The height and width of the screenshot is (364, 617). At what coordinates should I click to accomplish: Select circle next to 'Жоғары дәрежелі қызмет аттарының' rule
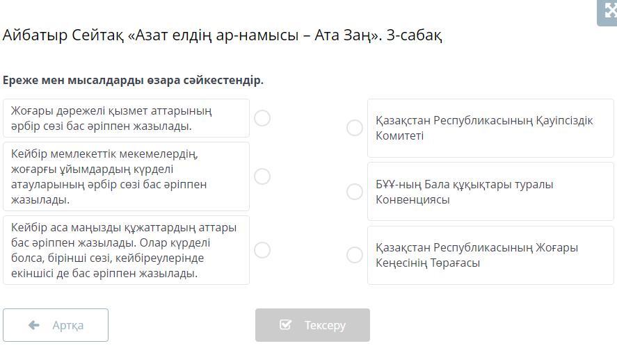click(x=262, y=118)
